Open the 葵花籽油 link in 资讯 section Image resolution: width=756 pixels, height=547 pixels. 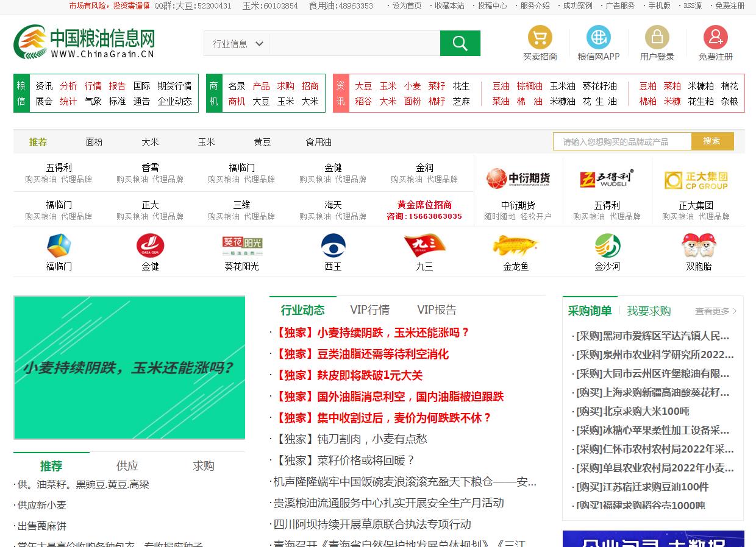(600, 86)
